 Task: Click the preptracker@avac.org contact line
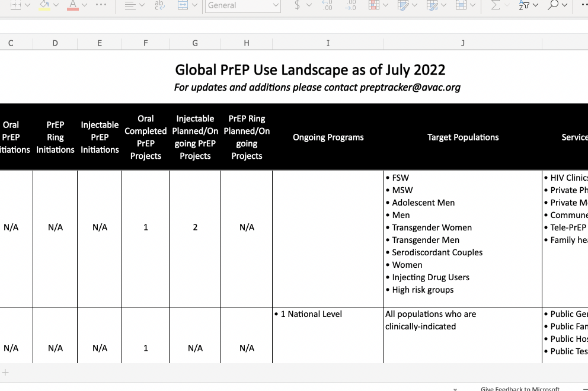click(x=317, y=87)
